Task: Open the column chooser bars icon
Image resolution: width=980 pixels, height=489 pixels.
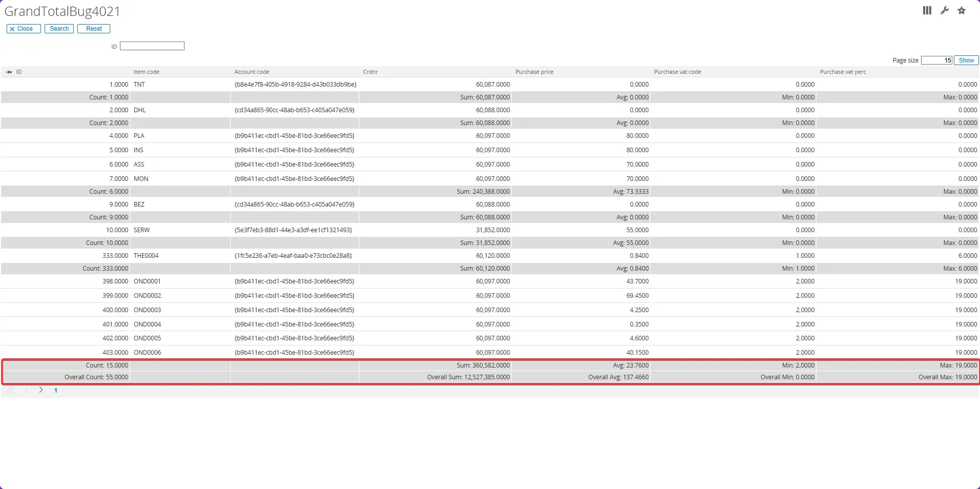Action: pos(927,11)
